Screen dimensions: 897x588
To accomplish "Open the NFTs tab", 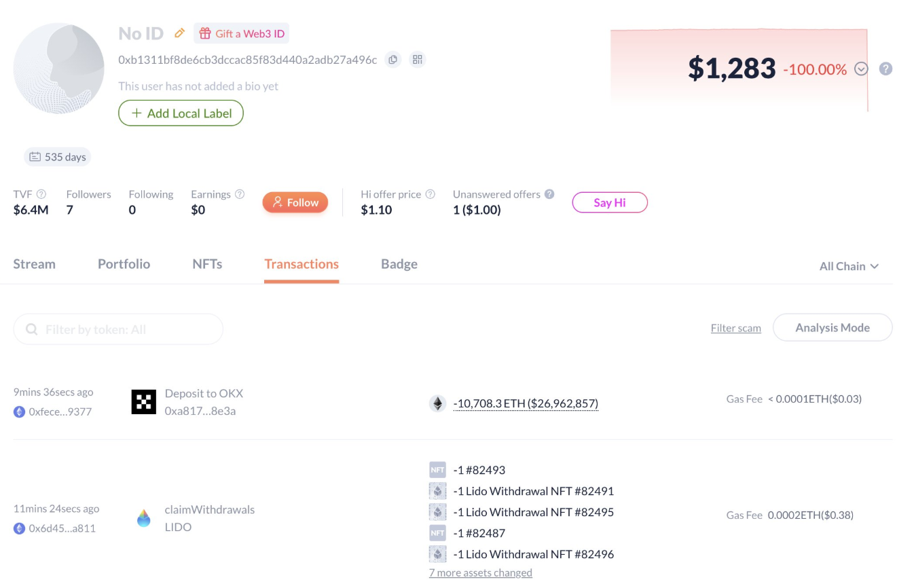I will [207, 264].
